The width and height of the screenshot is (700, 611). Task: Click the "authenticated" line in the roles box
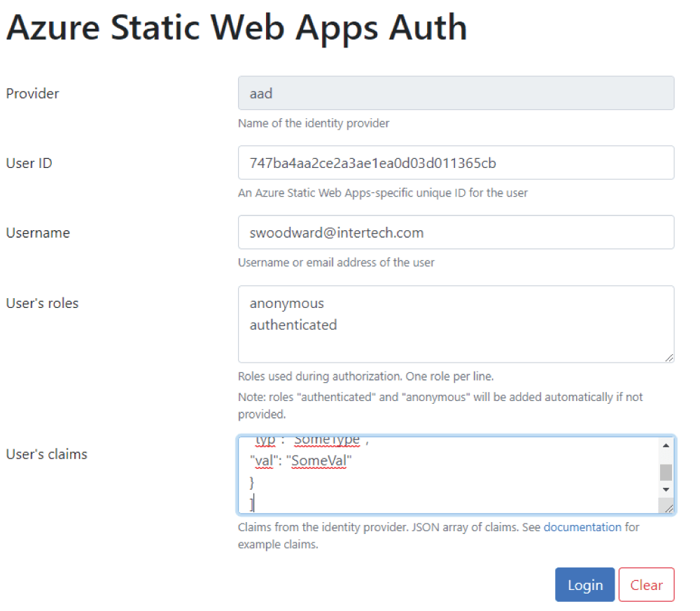tap(293, 325)
